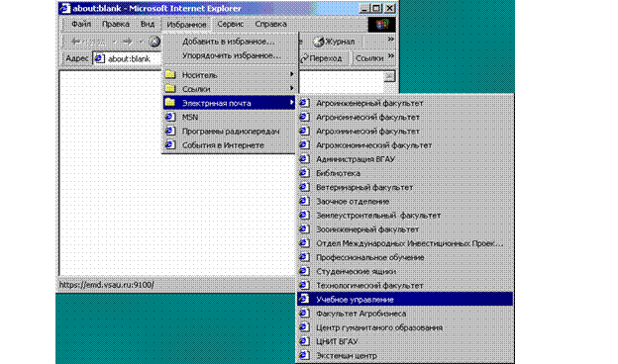Open Заочное отделение mail link

pyautogui.click(x=405, y=202)
